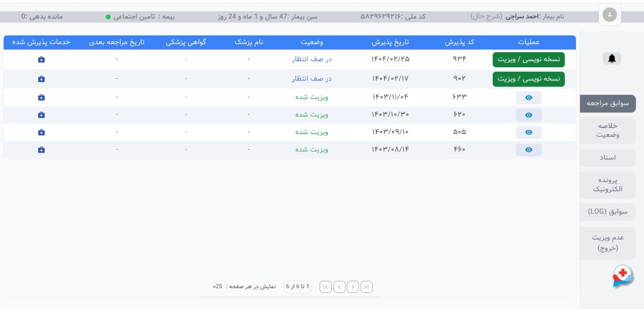Choose عدم ویزیت (خروج) option
The image size is (644, 309).
coord(608,243)
